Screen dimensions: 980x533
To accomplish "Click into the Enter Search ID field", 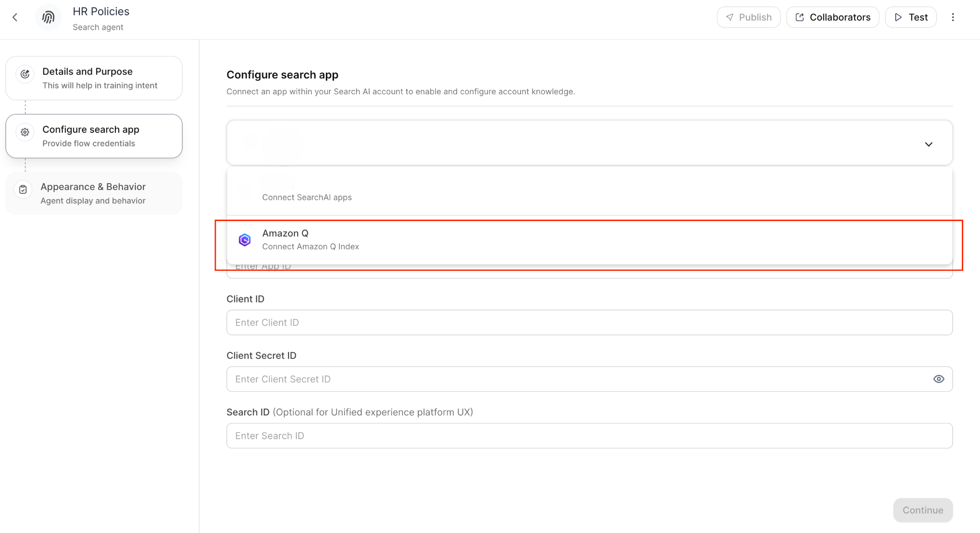I will [589, 435].
